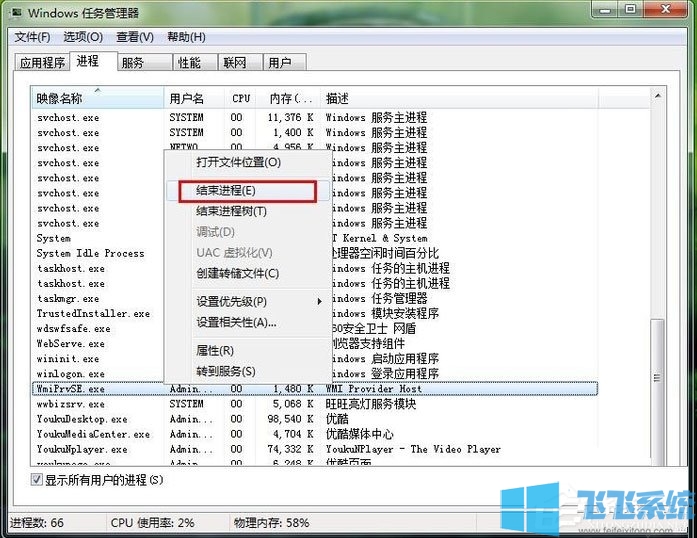Open the 选项(O) menu

(83, 37)
